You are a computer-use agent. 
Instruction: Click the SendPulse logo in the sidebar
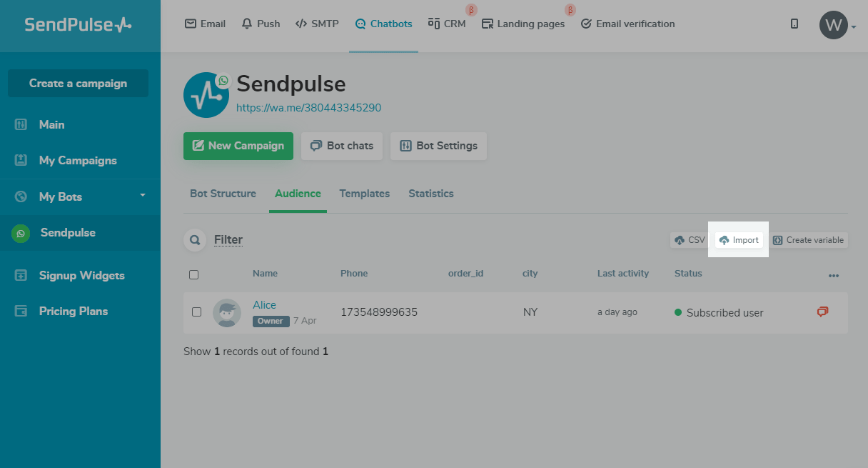79,25
